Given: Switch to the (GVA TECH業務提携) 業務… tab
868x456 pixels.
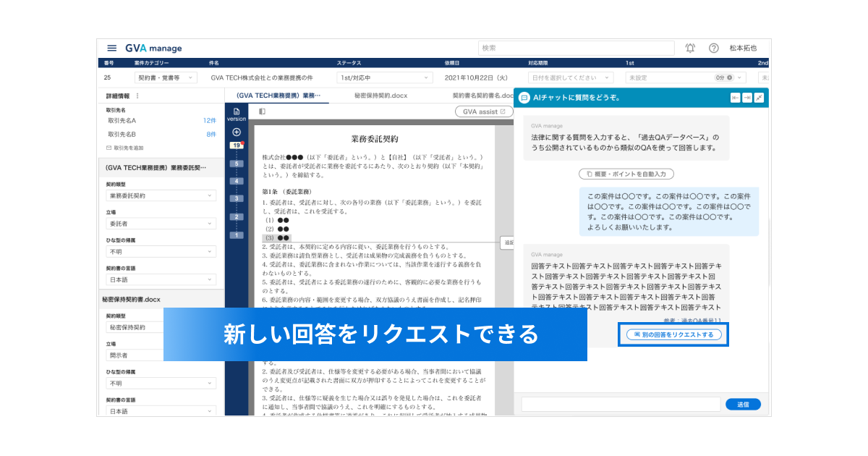Looking at the screenshot, I should [x=277, y=96].
